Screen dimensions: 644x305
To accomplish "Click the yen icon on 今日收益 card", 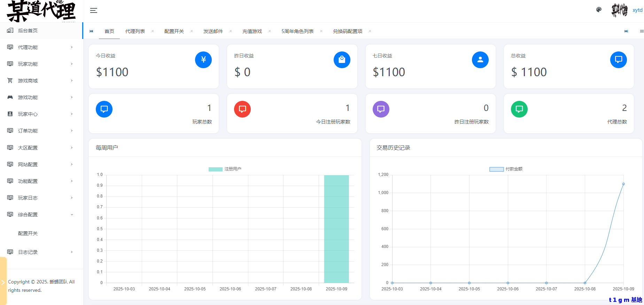I will coord(203,60).
